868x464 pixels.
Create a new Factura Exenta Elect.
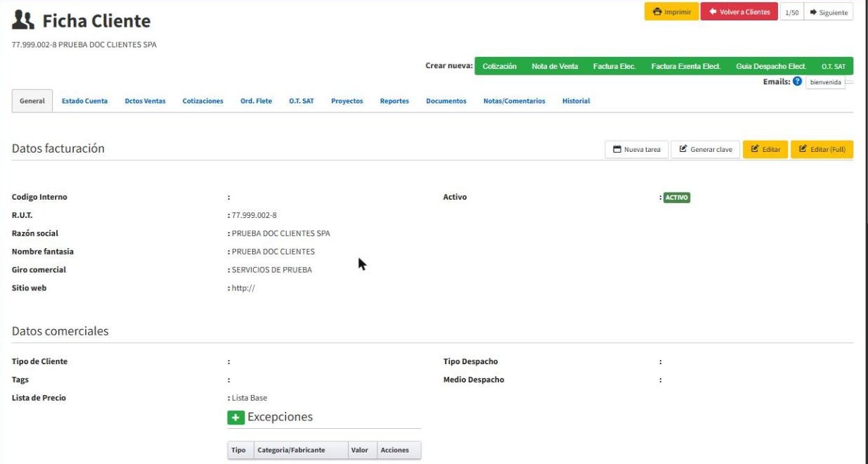pos(686,66)
